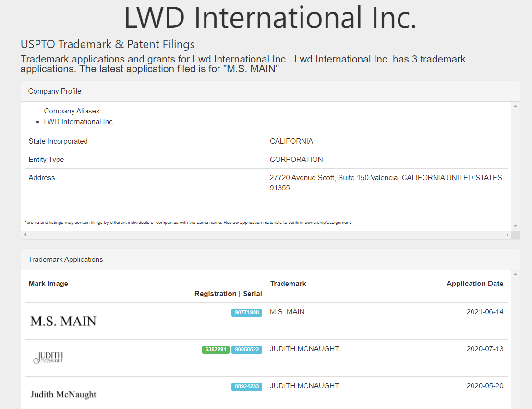
Task: Click the LWD International Inc. company alias item
Action: click(x=79, y=122)
